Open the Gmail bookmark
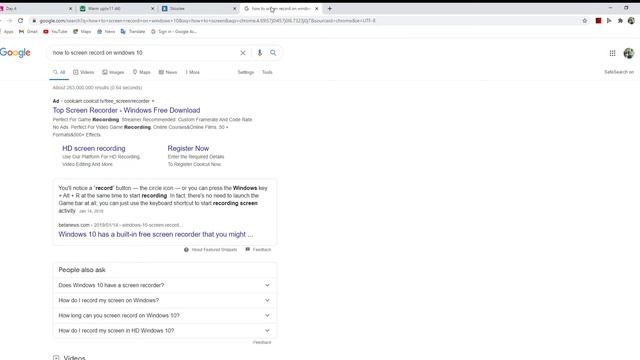The height and width of the screenshot is (360, 640). point(28,31)
